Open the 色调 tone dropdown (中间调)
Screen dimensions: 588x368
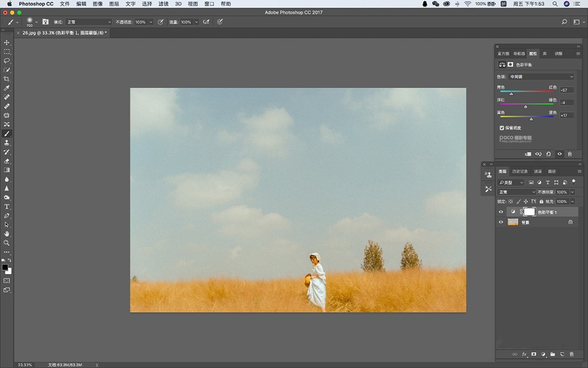tap(541, 77)
